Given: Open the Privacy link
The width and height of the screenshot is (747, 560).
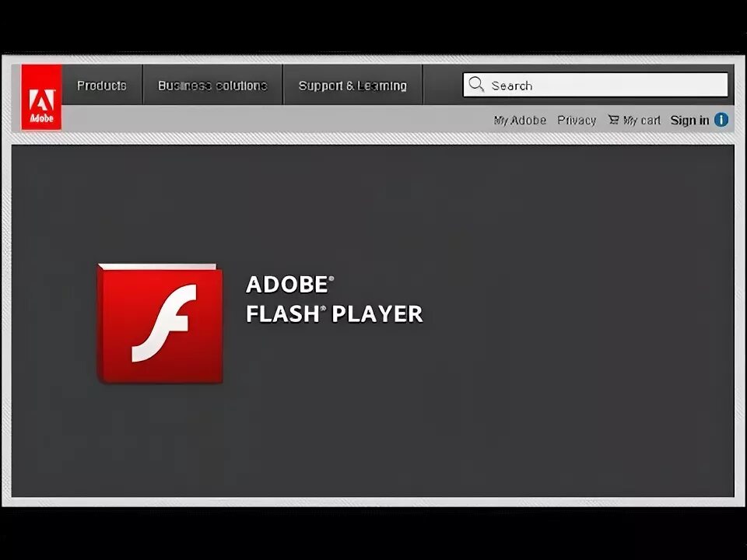Looking at the screenshot, I should pos(577,121).
